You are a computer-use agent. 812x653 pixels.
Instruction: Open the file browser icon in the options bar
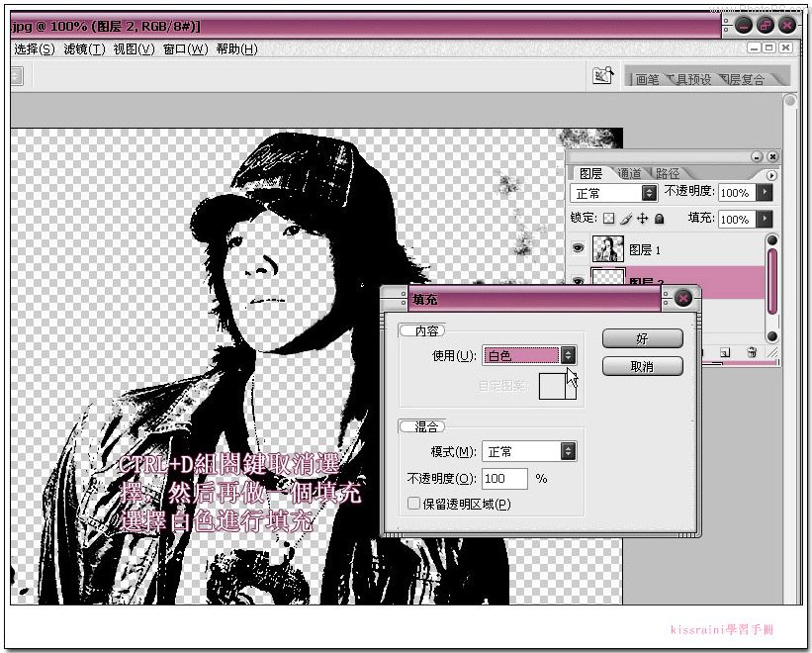(602, 75)
